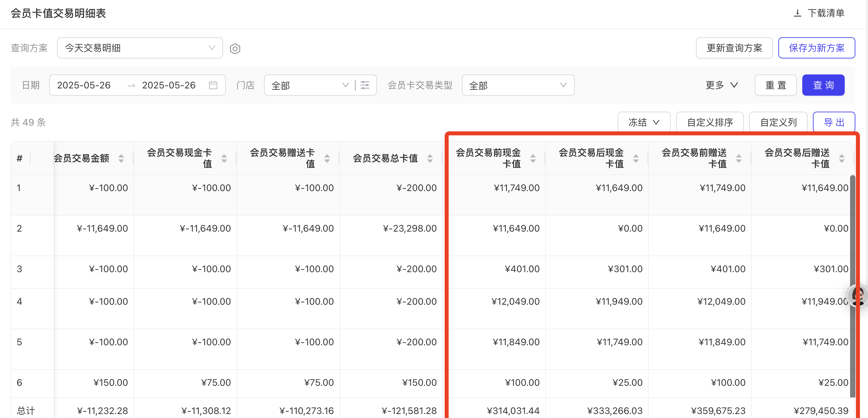Click row 5 value ¥11,849.00 in 前赠送卡值
The image size is (868, 418).
click(722, 342)
